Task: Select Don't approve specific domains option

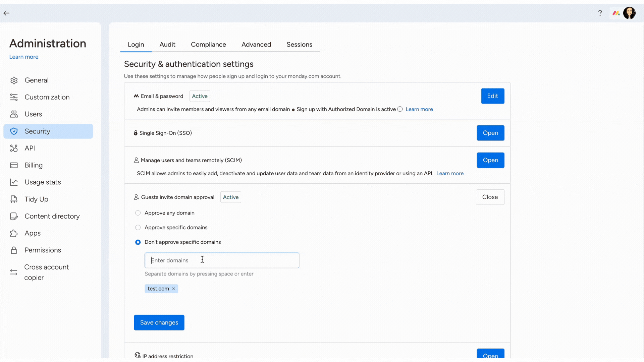Action: click(138, 242)
